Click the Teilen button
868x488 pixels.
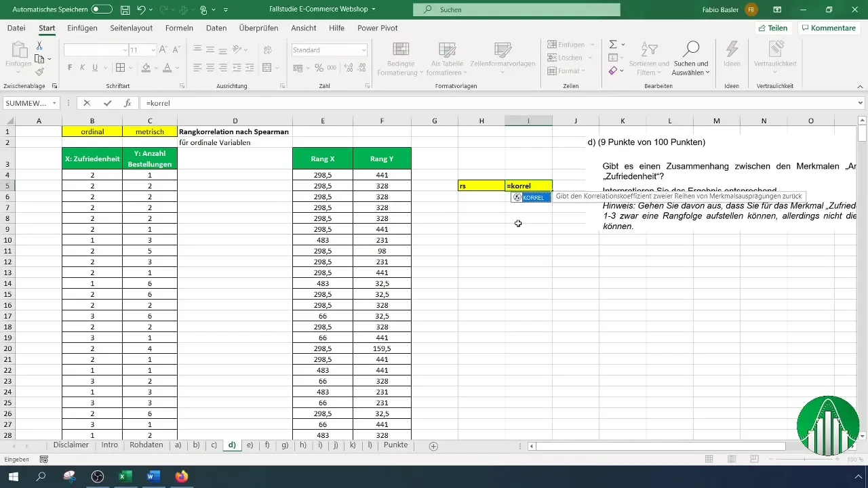tap(772, 28)
